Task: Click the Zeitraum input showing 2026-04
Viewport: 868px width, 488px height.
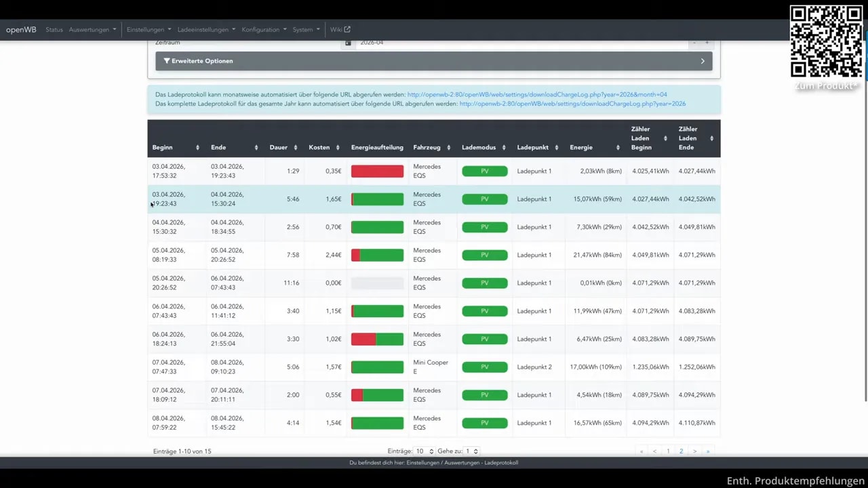Action: [x=475, y=42]
